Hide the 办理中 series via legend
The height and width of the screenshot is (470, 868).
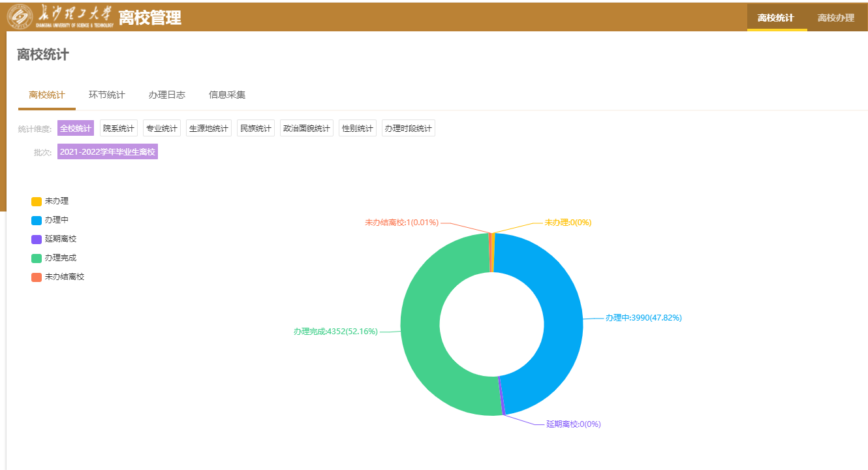pos(52,219)
